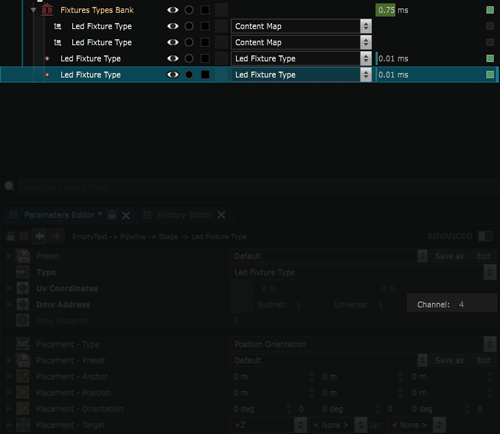Select the Parameters Editor tab
This screenshot has width=500, height=434.
[59, 215]
